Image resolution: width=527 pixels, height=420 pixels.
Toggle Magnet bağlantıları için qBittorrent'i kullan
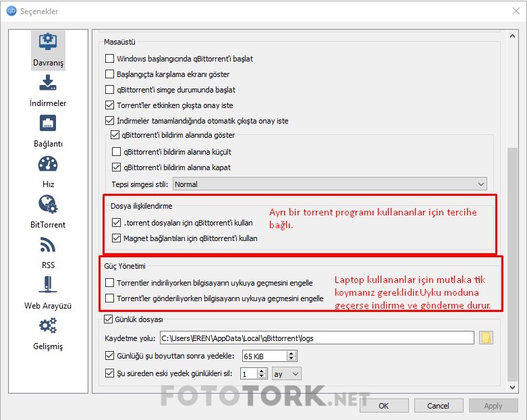click(x=116, y=238)
